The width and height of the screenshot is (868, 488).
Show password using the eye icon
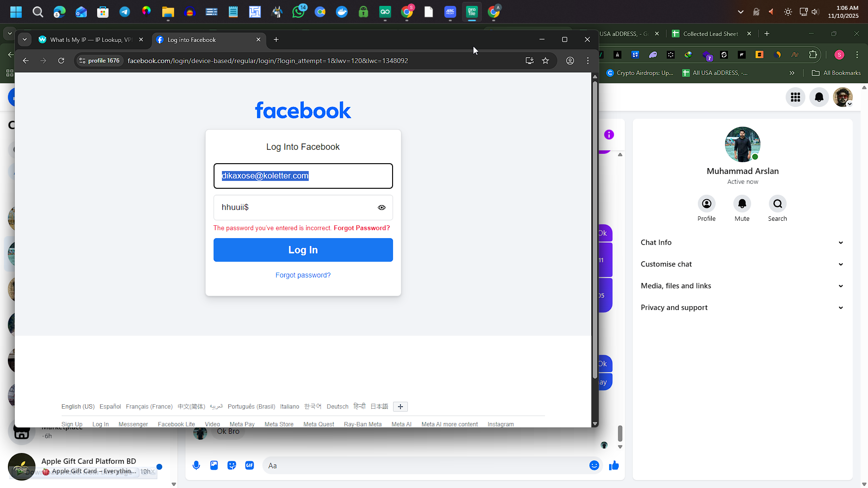coord(382,208)
